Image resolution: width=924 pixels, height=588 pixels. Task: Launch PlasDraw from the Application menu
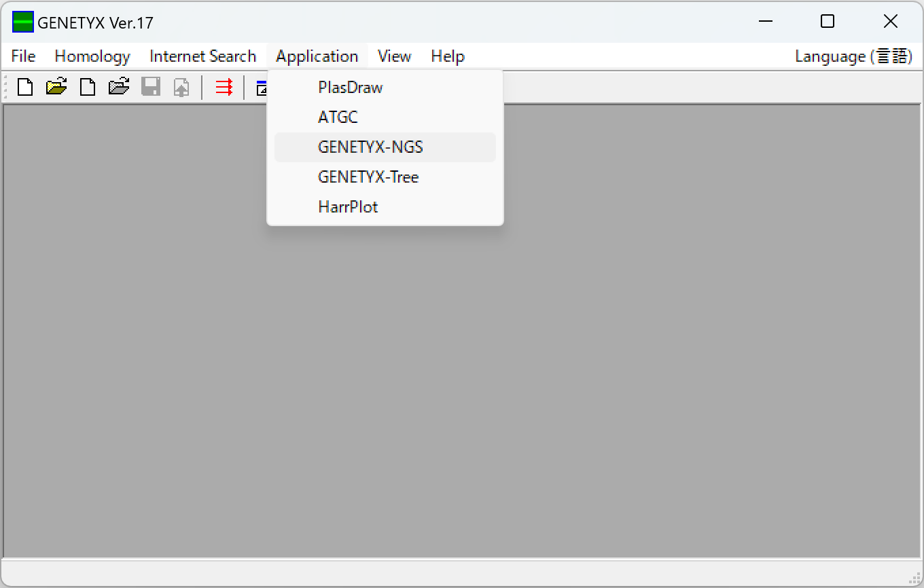[x=385, y=88]
